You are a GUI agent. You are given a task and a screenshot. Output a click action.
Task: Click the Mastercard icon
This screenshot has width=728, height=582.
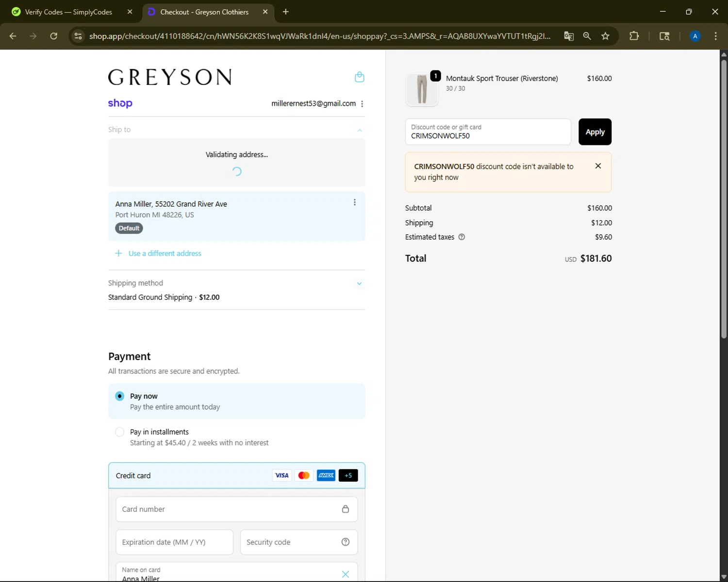coord(304,475)
